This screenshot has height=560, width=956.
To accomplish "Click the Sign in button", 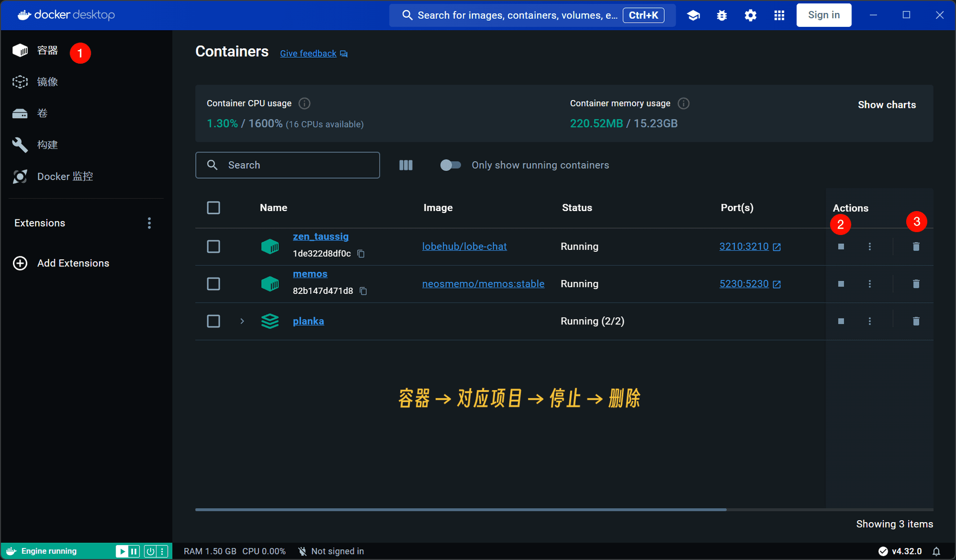I will tap(824, 15).
